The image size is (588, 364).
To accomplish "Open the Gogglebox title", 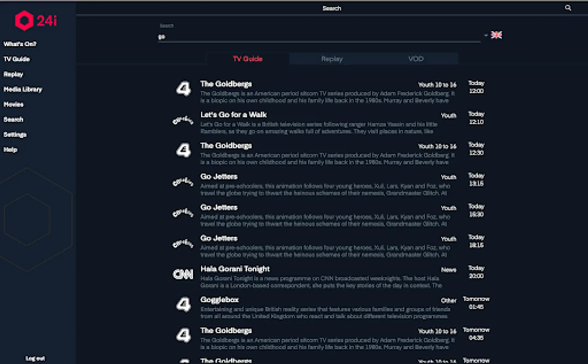I will (x=220, y=300).
